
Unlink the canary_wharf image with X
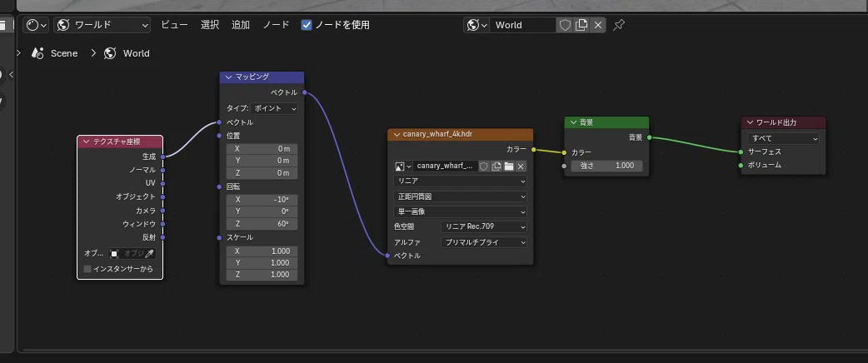pyautogui.click(x=521, y=166)
